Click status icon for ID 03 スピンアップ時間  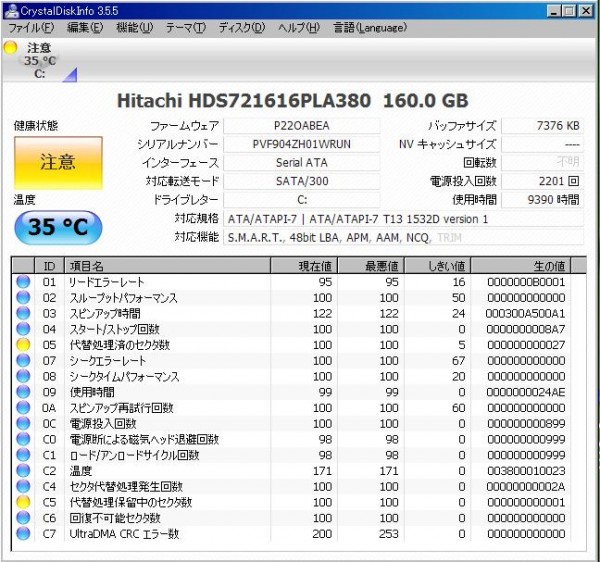[23, 313]
